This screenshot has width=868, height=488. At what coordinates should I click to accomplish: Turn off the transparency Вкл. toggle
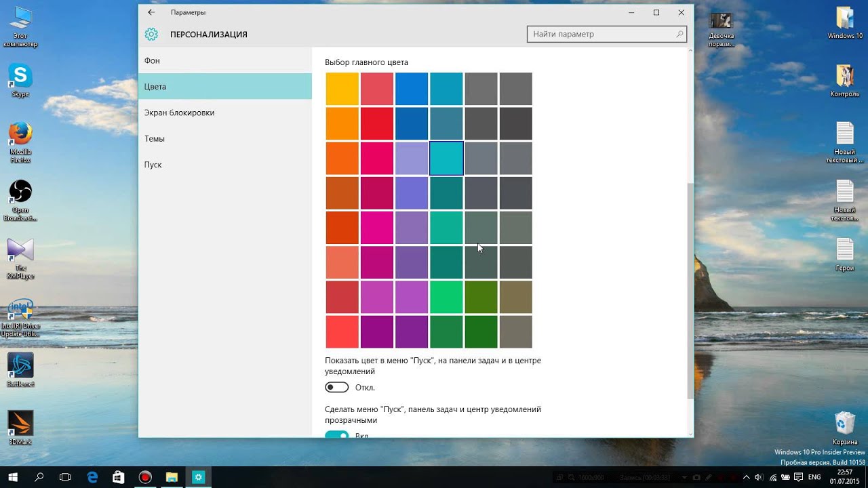(337, 434)
